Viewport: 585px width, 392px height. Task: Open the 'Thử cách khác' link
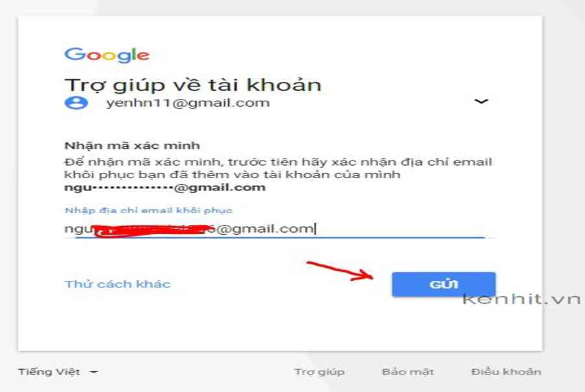(118, 284)
